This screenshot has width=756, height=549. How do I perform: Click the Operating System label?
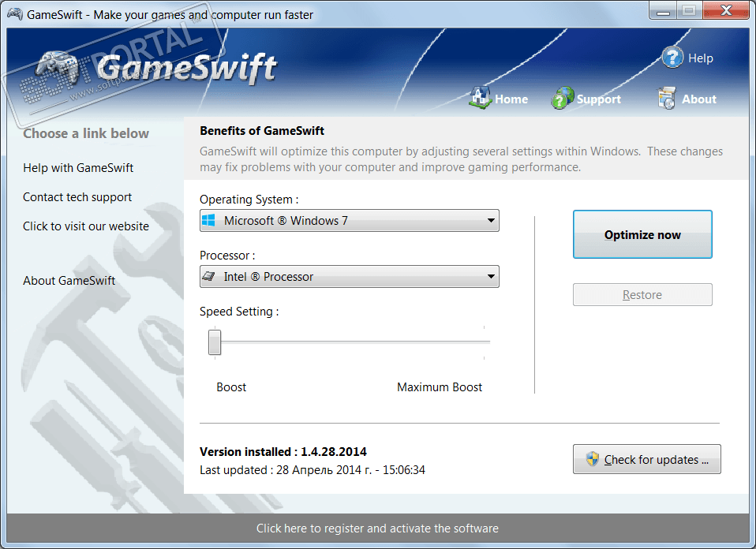(x=249, y=200)
